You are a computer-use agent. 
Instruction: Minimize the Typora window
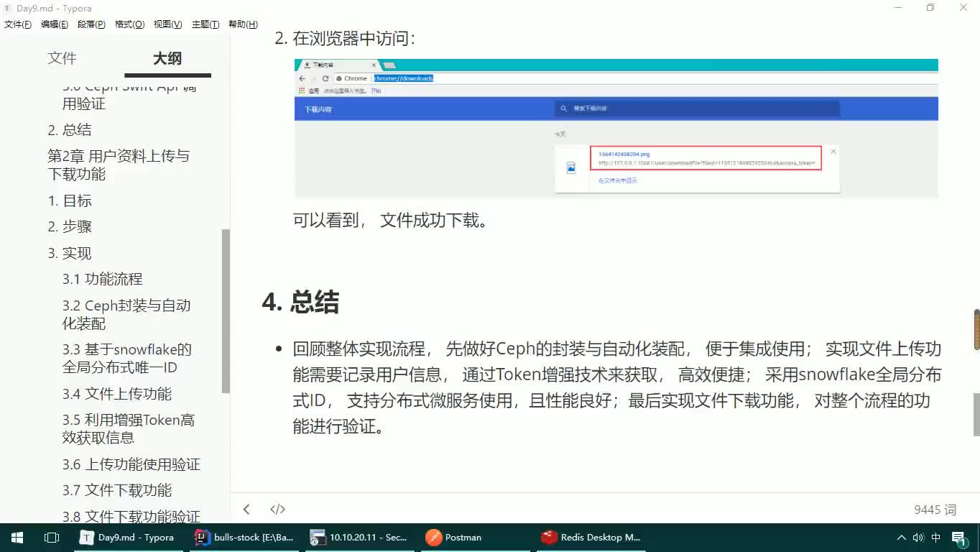[898, 7]
